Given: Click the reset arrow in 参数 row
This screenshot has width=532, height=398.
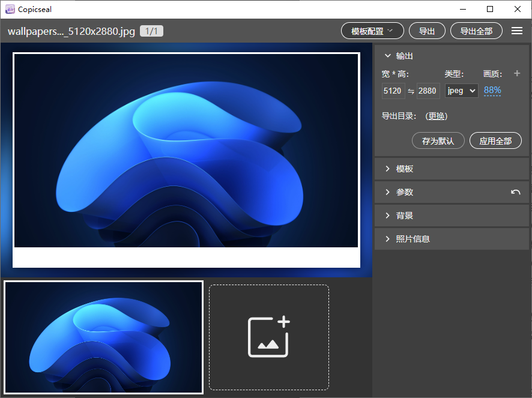Looking at the screenshot, I should (515, 192).
